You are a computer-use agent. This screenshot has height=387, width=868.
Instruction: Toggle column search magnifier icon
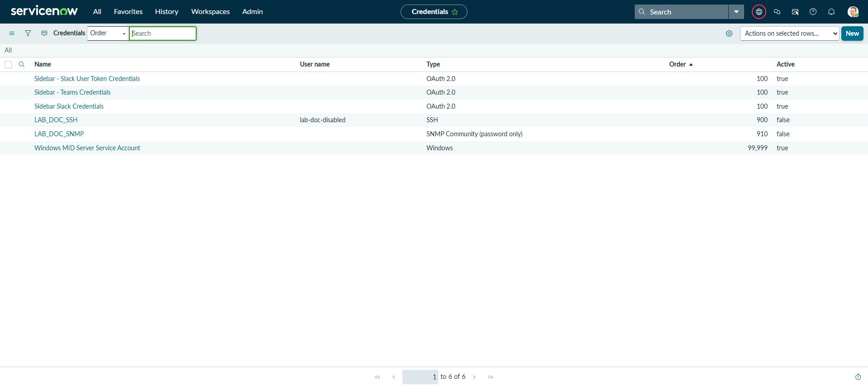click(22, 64)
